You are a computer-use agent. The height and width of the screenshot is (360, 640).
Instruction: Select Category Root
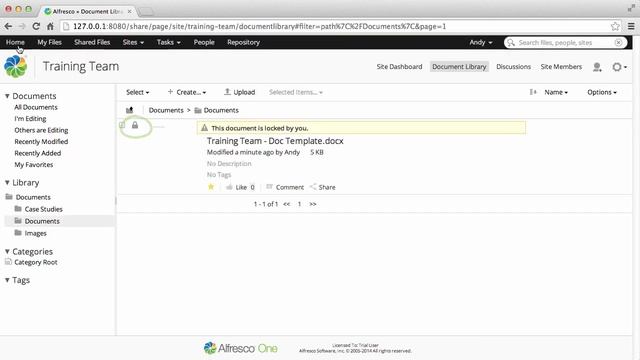(36, 262)
